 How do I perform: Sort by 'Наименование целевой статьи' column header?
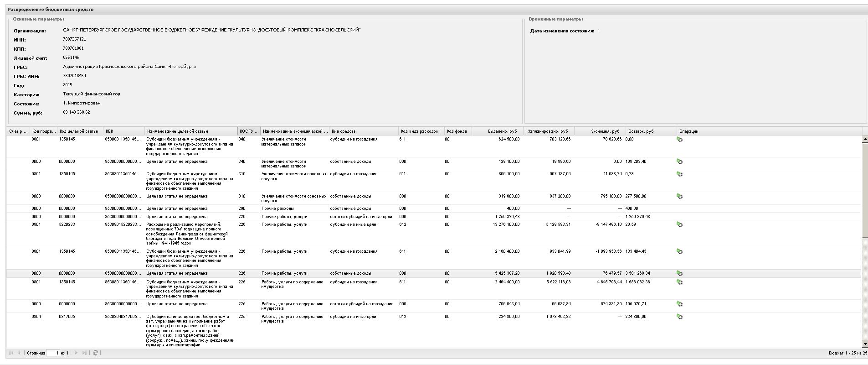[191, 131]
